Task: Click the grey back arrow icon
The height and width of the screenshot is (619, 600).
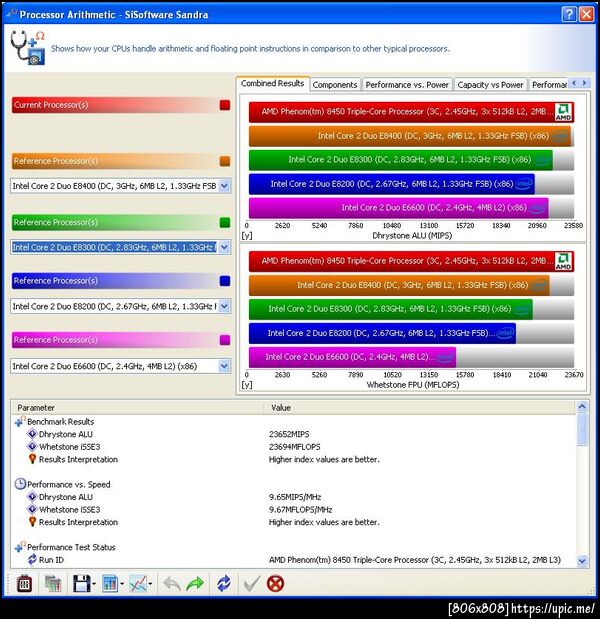Action: pyautogui.click(x=172, y=583)
